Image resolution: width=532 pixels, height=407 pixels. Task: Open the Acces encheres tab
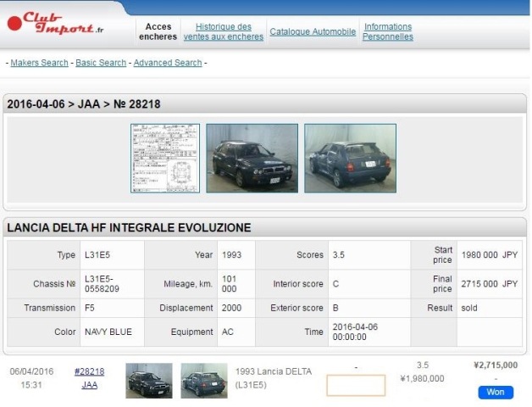158,32
